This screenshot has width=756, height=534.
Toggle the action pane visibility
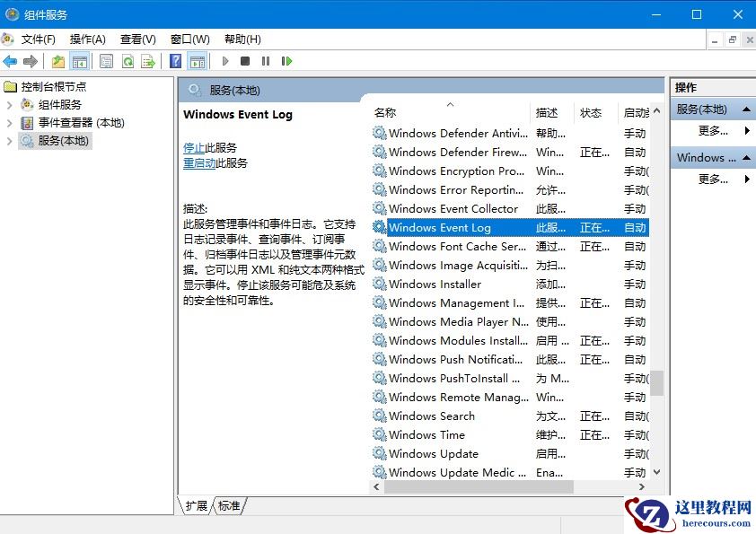tap(198, 61)
